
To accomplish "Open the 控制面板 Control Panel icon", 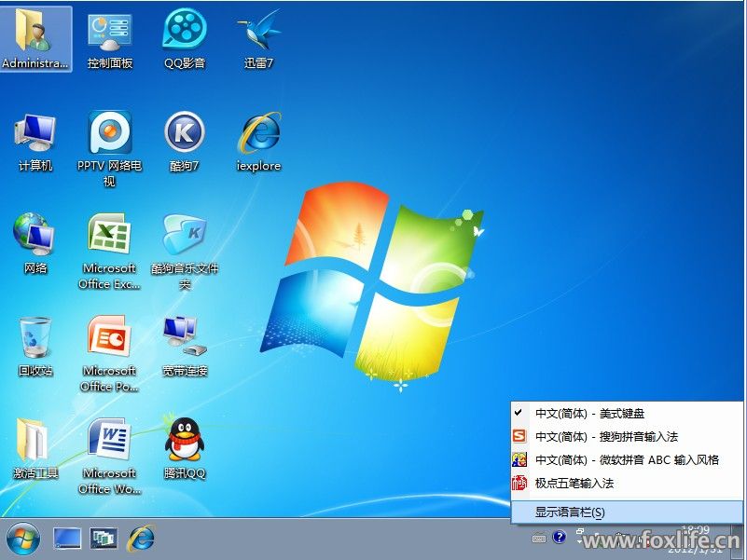I will 110,39.
